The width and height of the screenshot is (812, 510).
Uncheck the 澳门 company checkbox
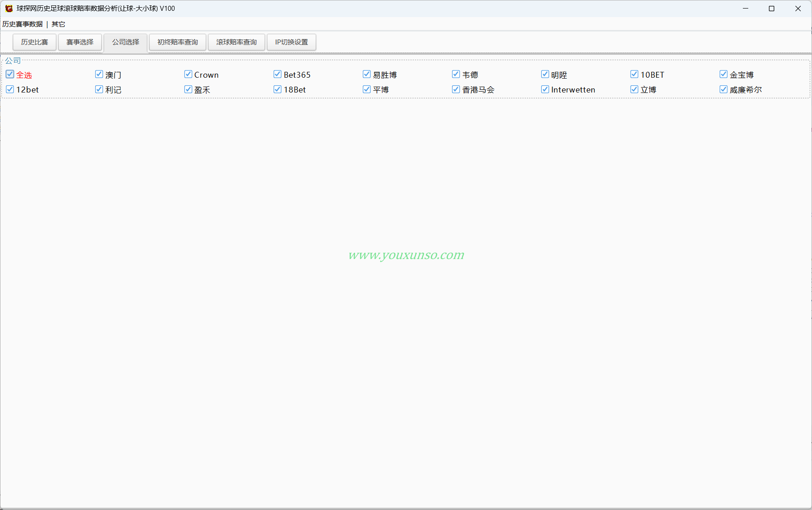(x=99, y=75)
